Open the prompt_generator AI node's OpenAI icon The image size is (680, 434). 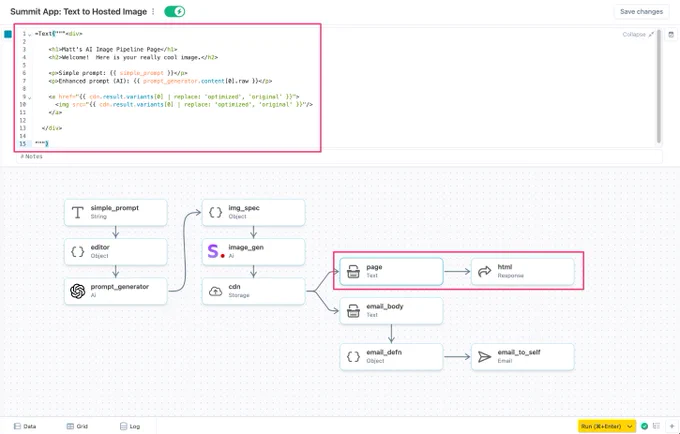(x=77, y=291)
